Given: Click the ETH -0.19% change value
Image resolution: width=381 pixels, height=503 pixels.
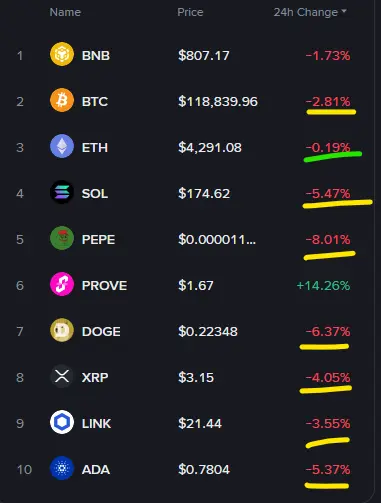Looking at the screenshot, I should 328,147.
